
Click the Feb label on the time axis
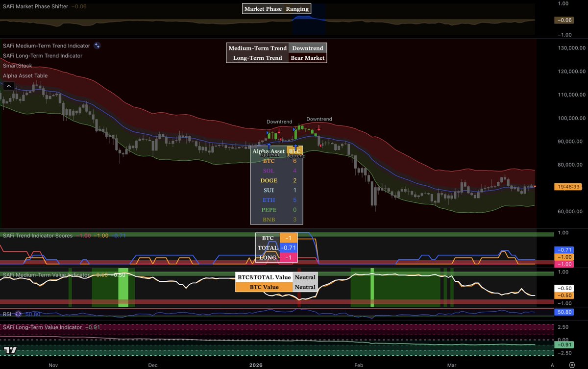coord(359,365)
